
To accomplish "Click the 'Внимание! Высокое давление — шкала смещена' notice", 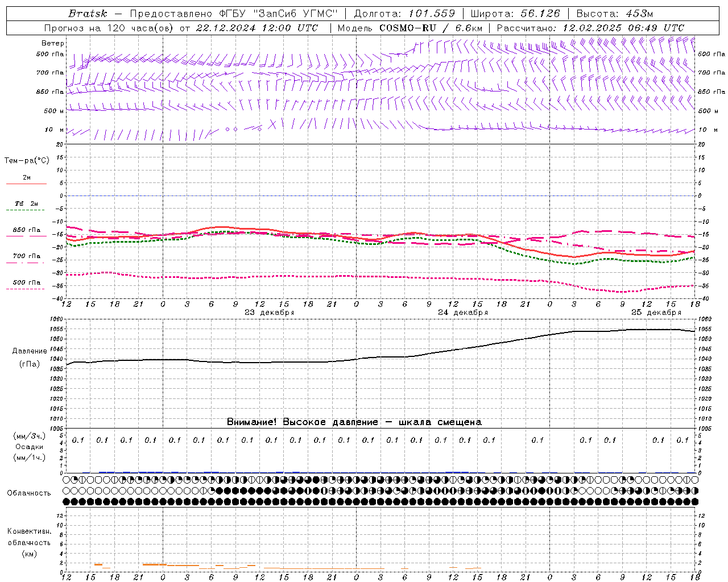I will click(354, 422).
